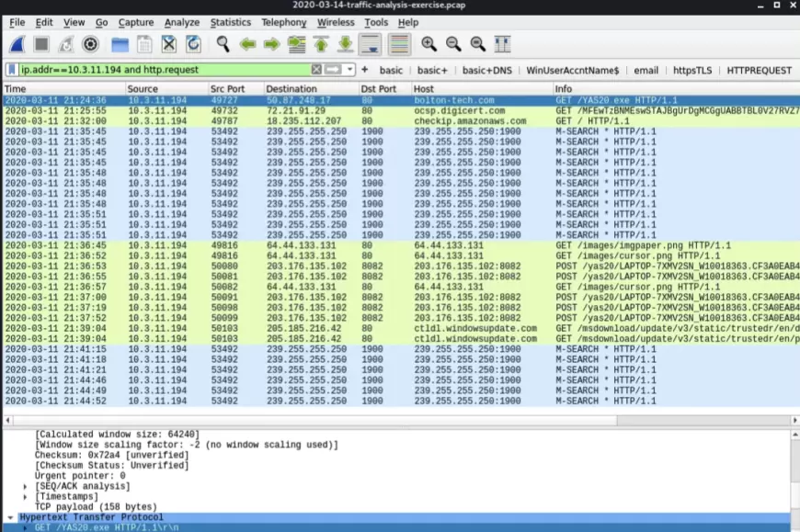Click the Find packet magnifier icon
Image resolution: width=800 pixels, height=532 pixels.
223,44
